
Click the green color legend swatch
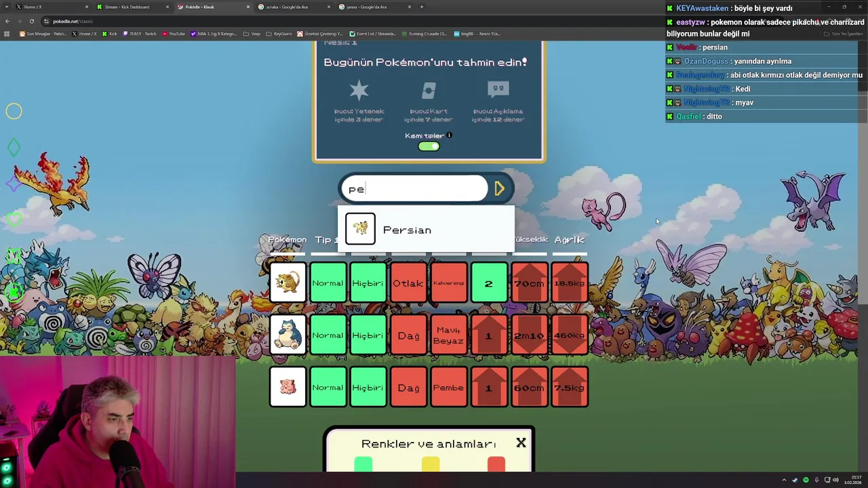pos(363,464)
